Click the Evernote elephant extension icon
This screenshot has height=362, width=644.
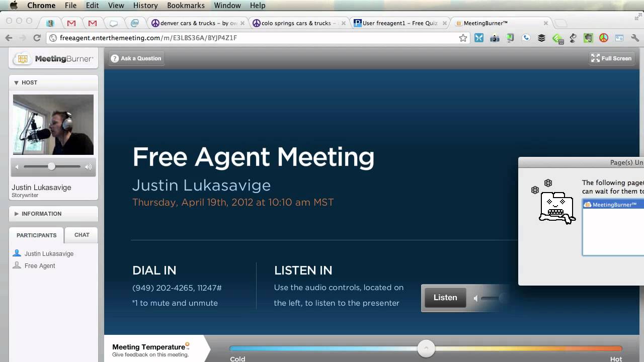(588, 38)
